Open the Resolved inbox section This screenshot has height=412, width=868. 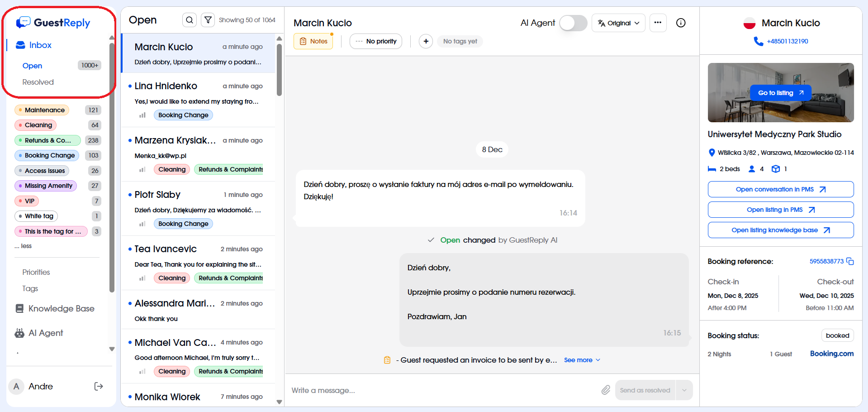(x=38, y=82)
